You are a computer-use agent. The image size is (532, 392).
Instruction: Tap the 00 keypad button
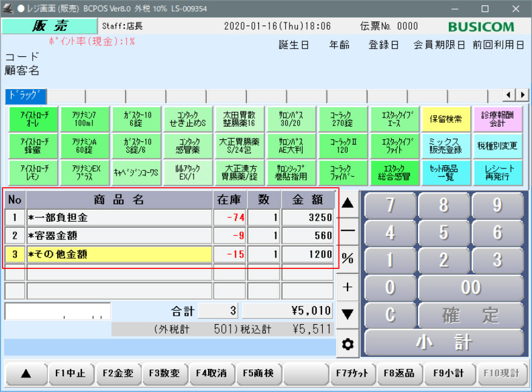click(471, 287)
